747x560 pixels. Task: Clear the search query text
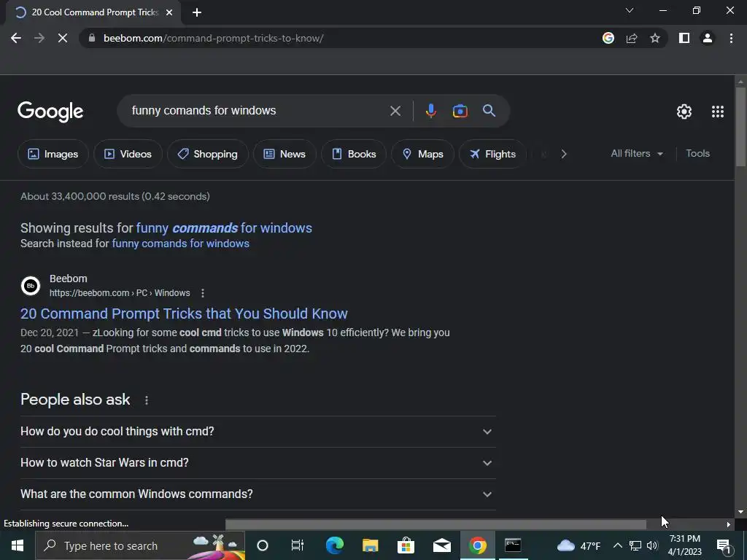395,111
